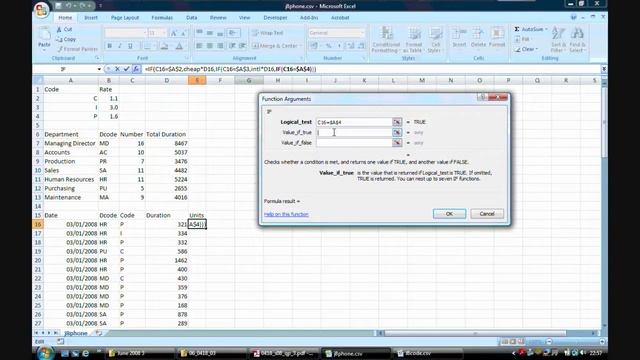
Task: Click the Insert Function fx icon
Action: pos(136,69)
